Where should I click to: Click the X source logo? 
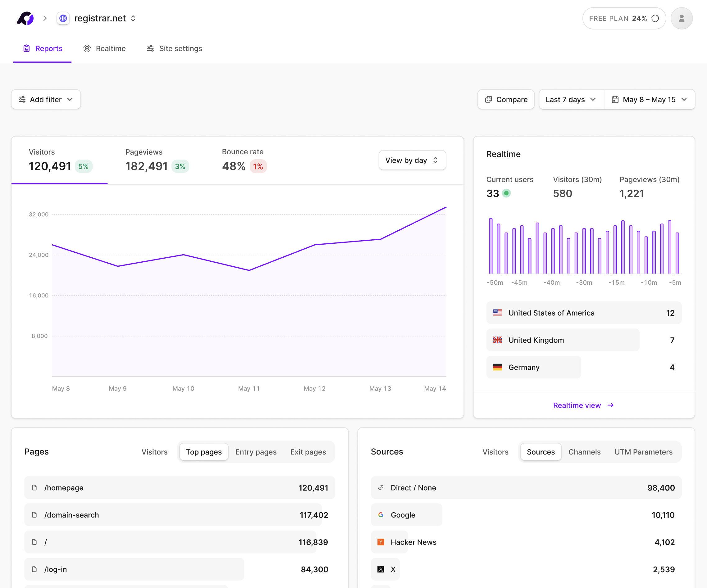coord(381,569)
